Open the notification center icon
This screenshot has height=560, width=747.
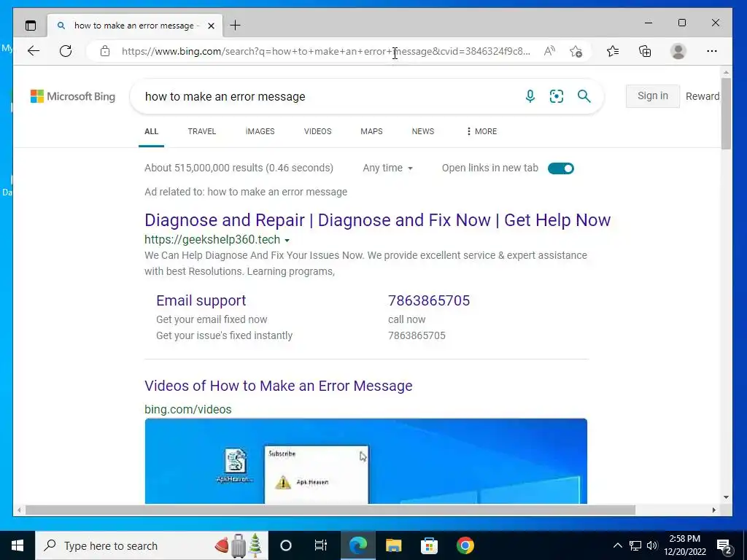[x=724, y=545]
